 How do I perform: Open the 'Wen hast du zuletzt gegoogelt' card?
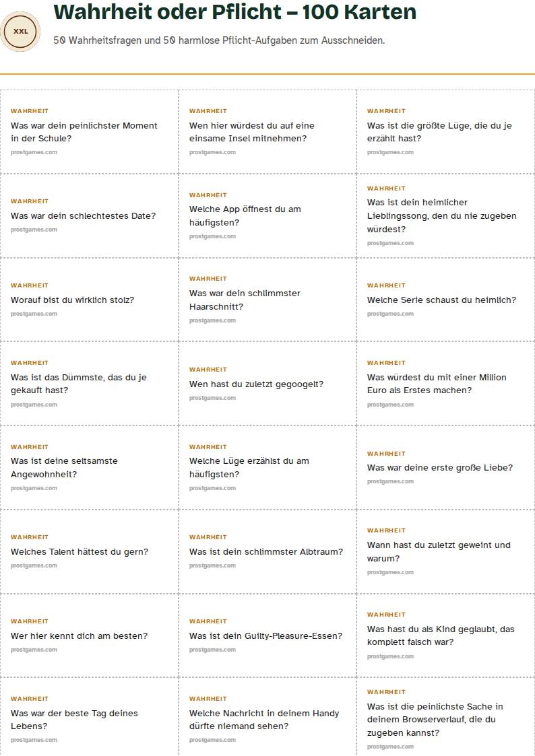pyautogui.click(x=267, y=383)
